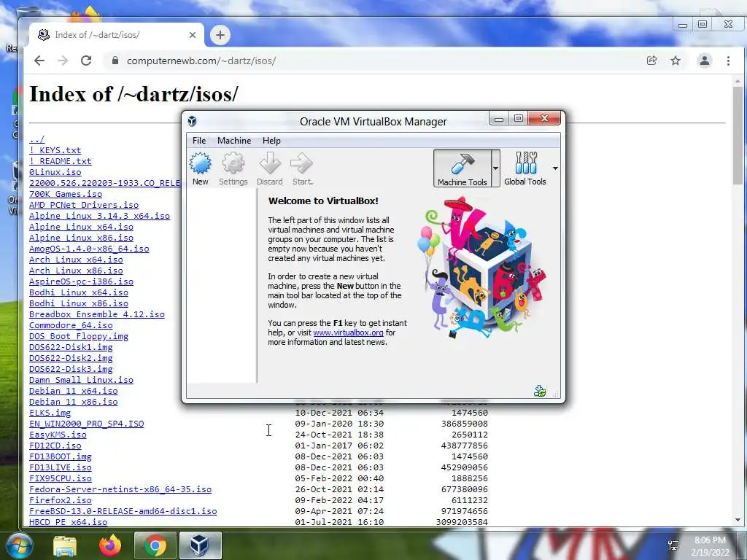Open EasyKMS.iso link
The image size is (747, 560).
(58, 435)
